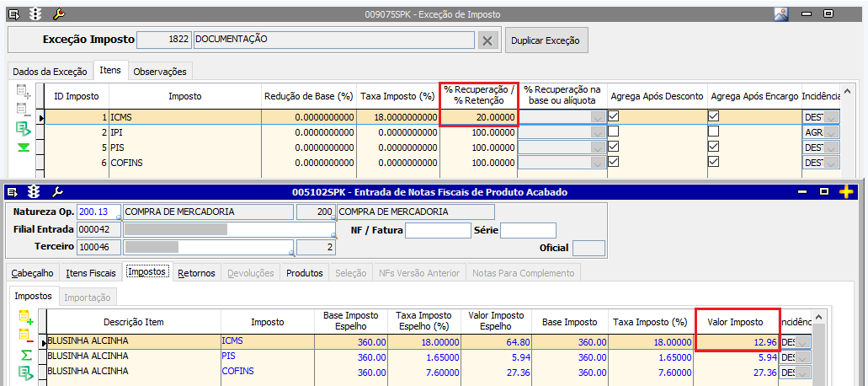Open Incidência dropdown in the PIS exception row
The image size is (868, 386).
coord(830,147)
